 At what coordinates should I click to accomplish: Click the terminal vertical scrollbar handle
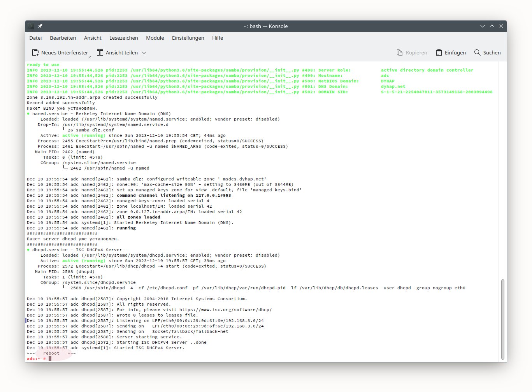click(503, 319)
